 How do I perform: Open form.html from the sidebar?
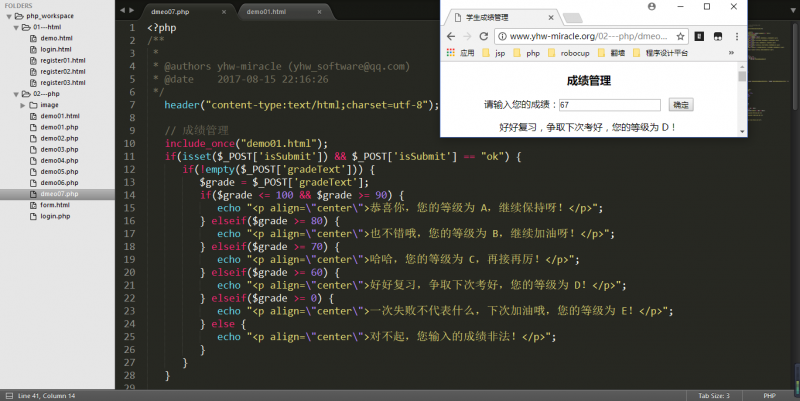pyautogui.click(x=55, y=204)
